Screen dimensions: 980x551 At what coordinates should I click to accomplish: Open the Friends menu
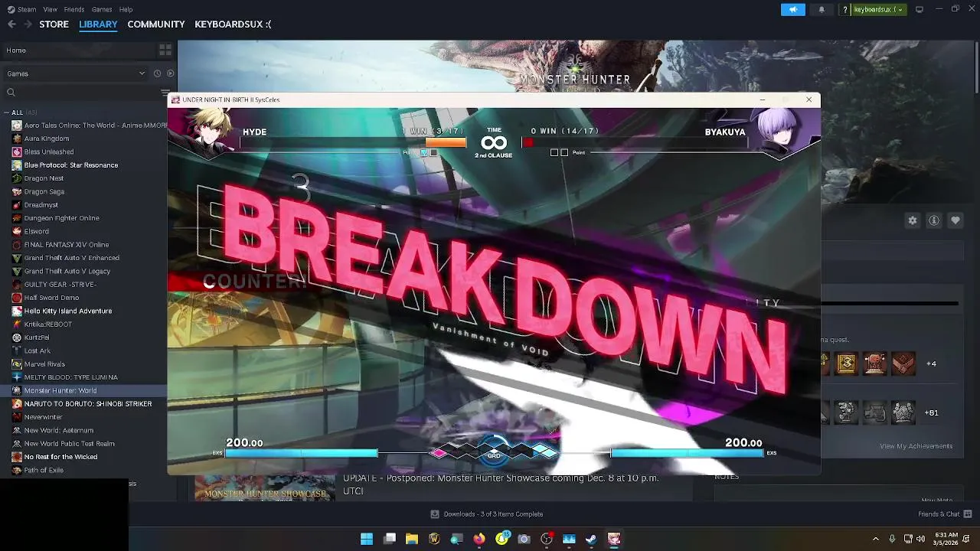74,9
